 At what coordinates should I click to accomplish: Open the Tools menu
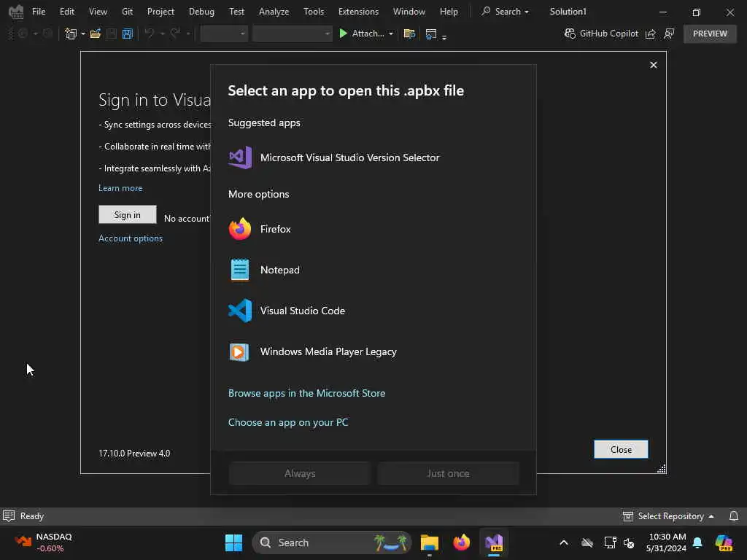coord(314,12)
